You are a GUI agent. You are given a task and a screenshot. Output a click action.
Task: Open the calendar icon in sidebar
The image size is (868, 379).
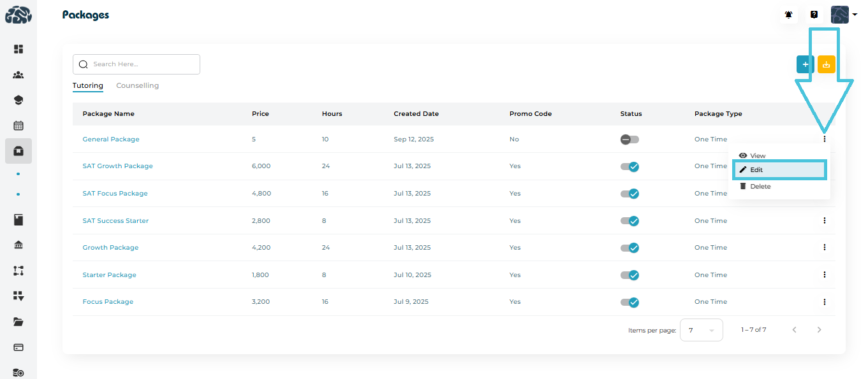18,125
